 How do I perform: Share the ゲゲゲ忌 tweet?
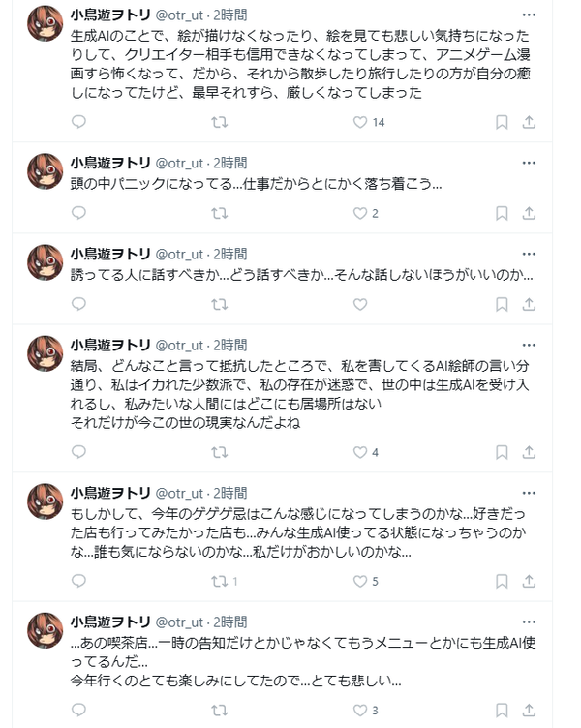[x=529, y=581]
